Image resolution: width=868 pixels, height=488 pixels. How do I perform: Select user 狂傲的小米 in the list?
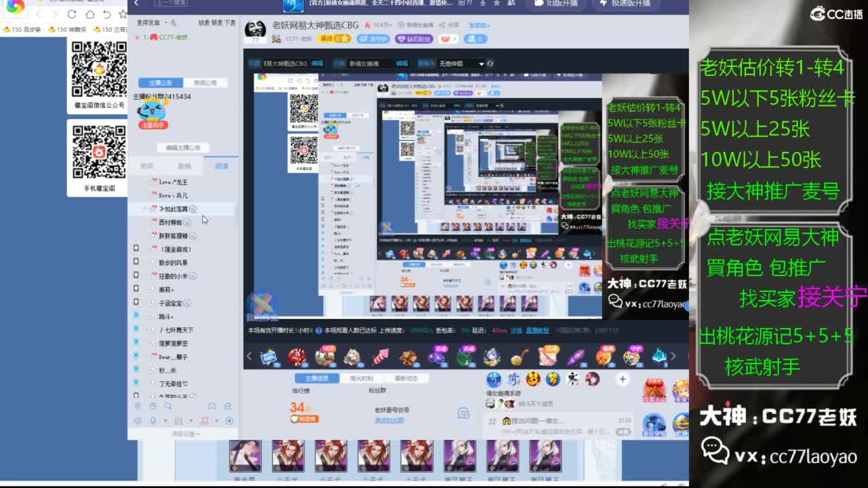(x=173, y=277)
